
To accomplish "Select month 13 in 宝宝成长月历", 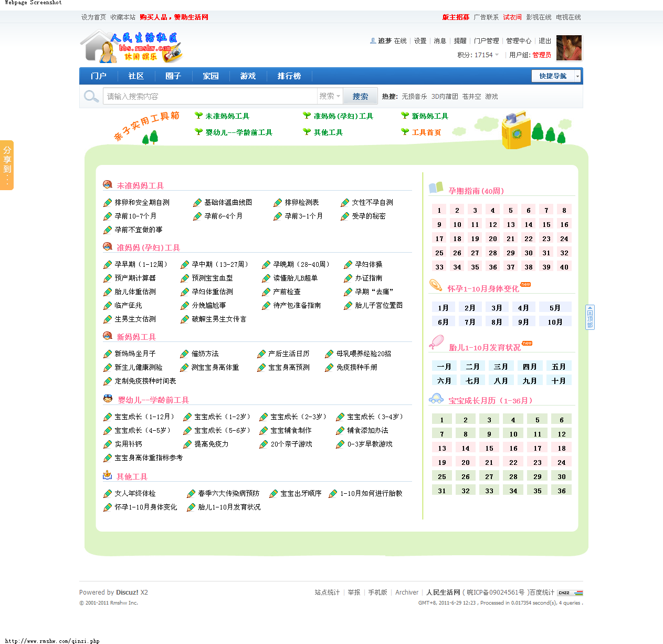I will coord(442,448).
